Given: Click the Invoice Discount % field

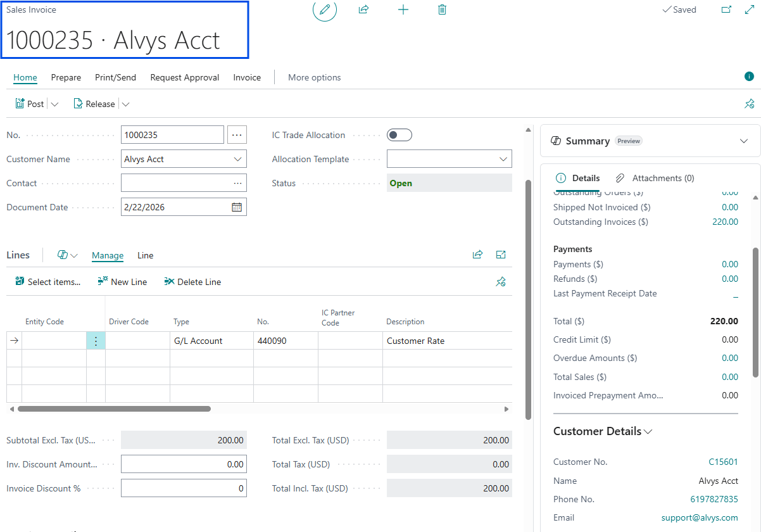Looking at the screenshot, I should [x=184, y=488].
